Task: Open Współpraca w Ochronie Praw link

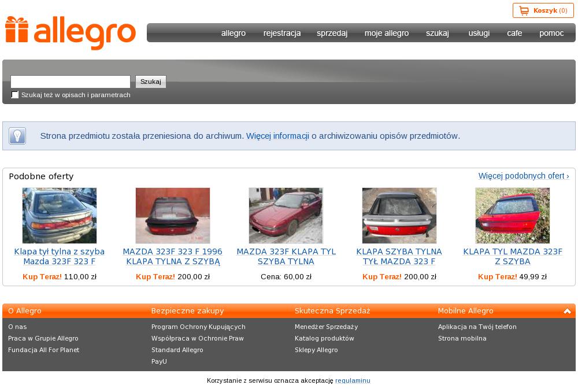Action: pyautogui.click(x=197, y=338)
